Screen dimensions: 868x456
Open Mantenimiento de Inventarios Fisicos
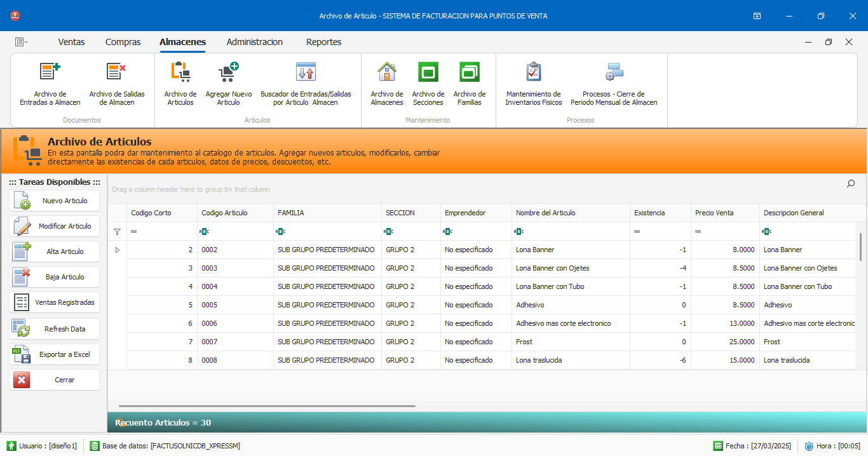534,83
